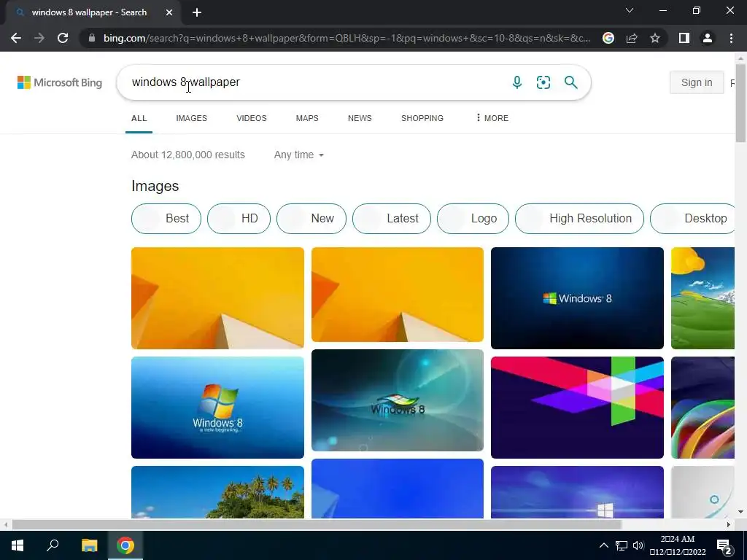Open dark blue Windows 8 logo thumbnail
Viewport: 747px width, 560px height.
pos(577,298)
